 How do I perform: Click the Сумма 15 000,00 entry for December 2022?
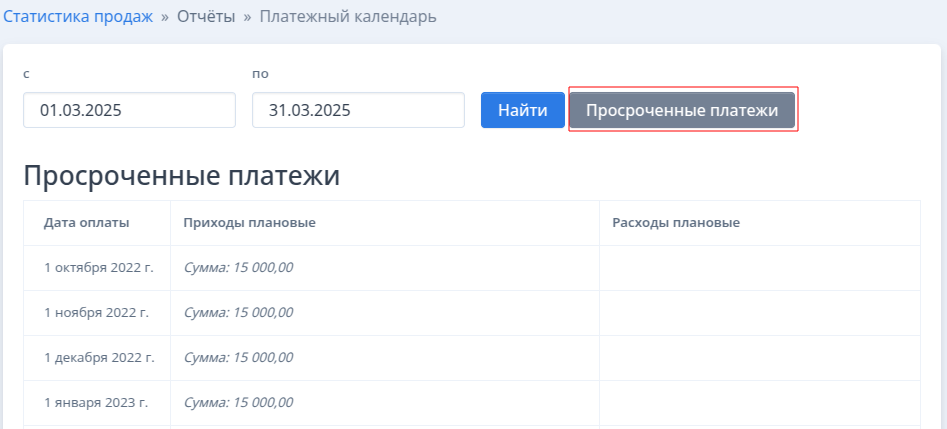pyautogui.click(x=238, y=357)
